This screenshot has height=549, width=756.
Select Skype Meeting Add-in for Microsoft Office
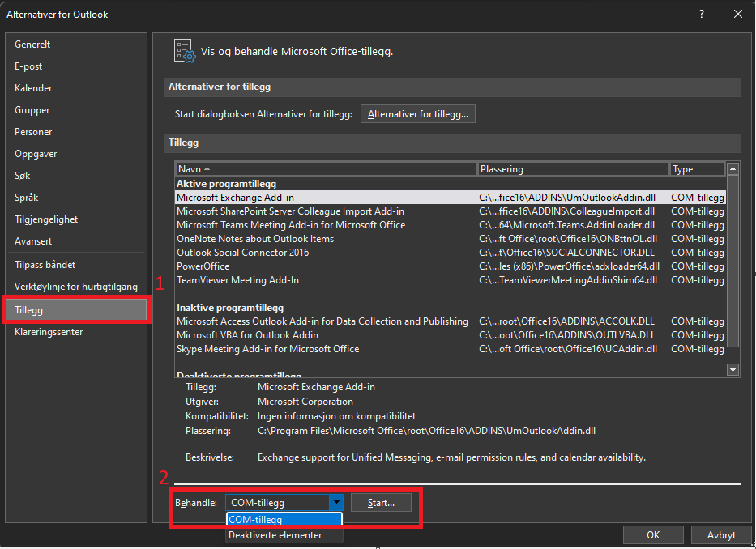tap(451, 349)
